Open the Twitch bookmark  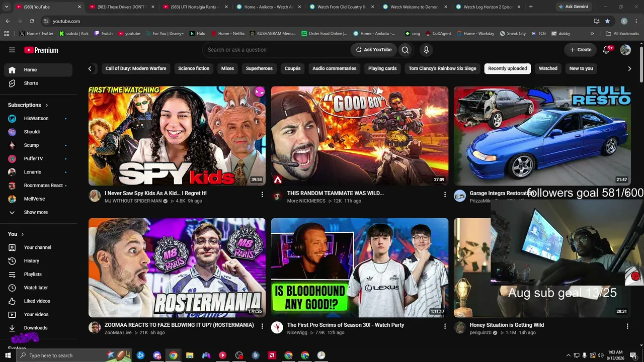click(103, 34)
